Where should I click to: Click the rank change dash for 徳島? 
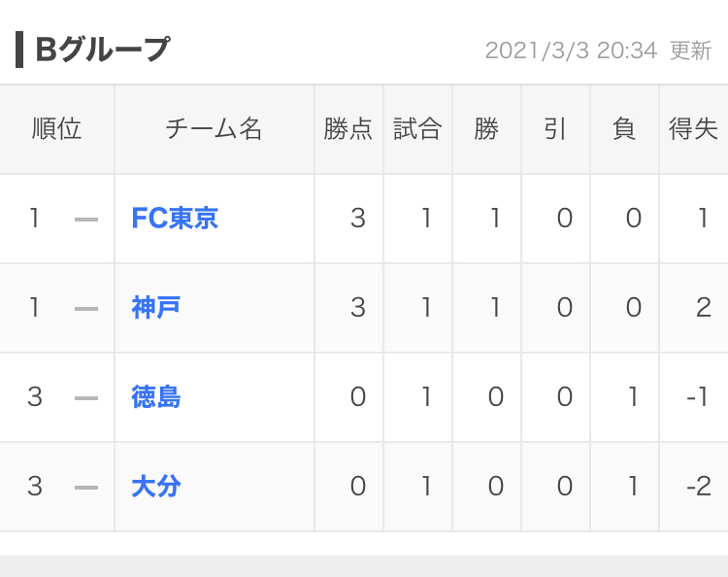point(86,398)
